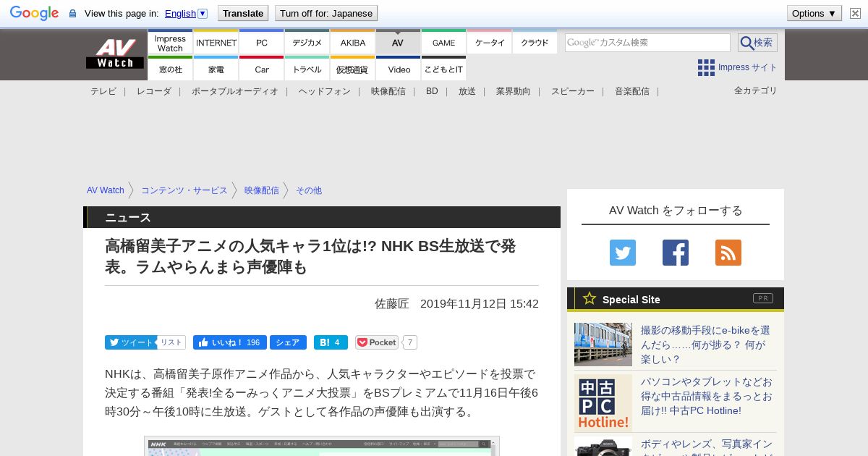Open the 撮影の移動手段にe-bike link
The width and height of the screenshot is (868, 456).
pyautogui.click(x=706, y=345)
